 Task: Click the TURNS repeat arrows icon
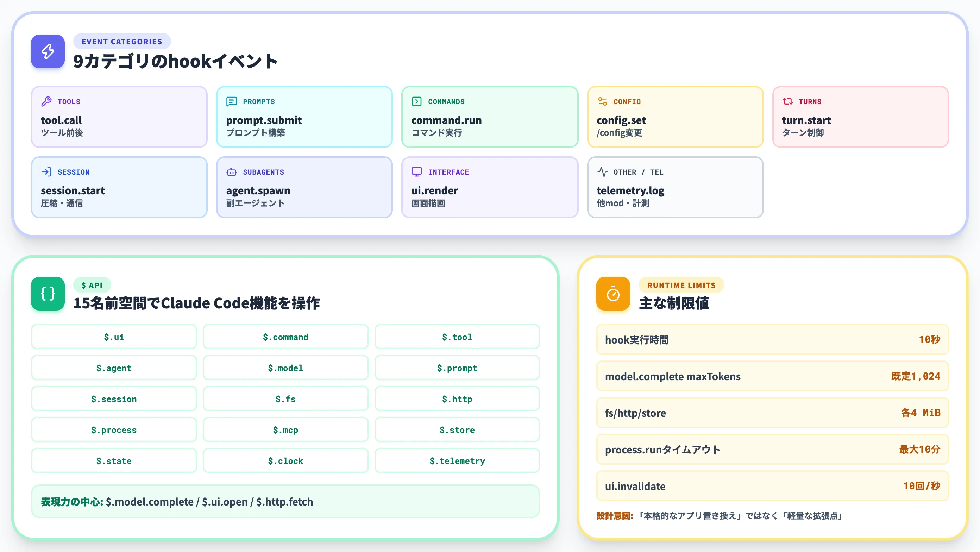tap(787, 101)
